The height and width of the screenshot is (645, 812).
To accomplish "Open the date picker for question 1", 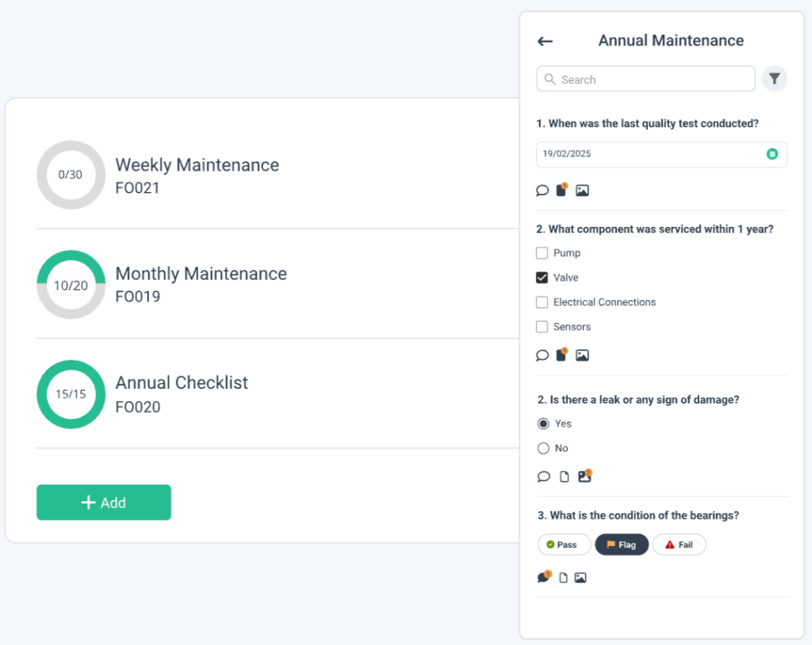I will (x=771, y=154).
